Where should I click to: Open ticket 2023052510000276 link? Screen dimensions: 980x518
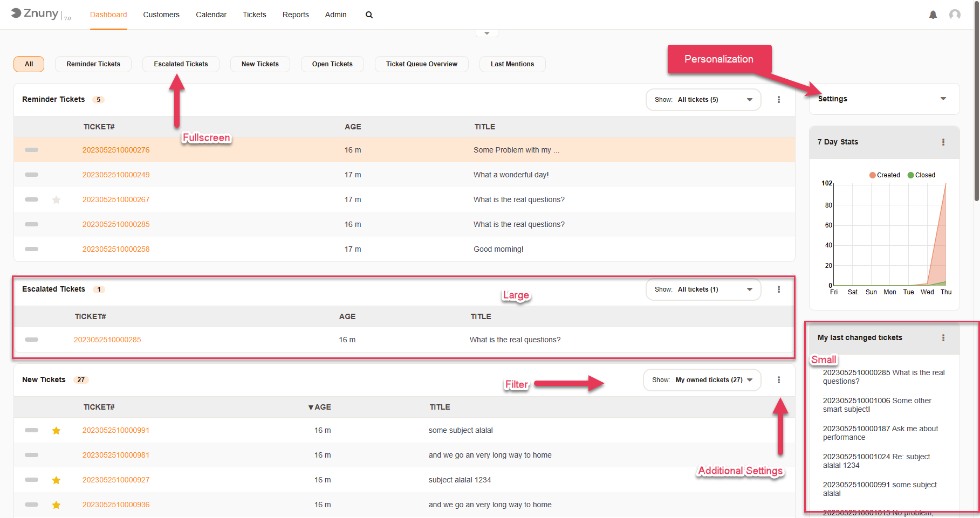(116, 150)
